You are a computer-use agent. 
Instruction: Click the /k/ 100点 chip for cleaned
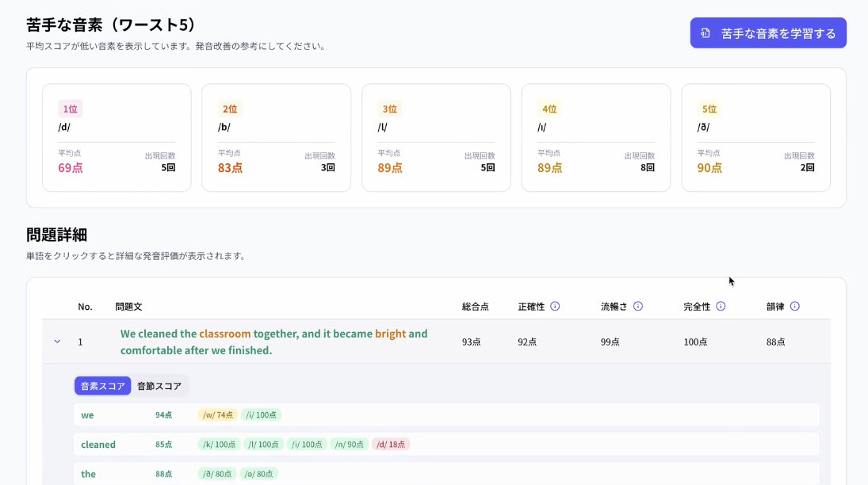click(x=219, y=445)
